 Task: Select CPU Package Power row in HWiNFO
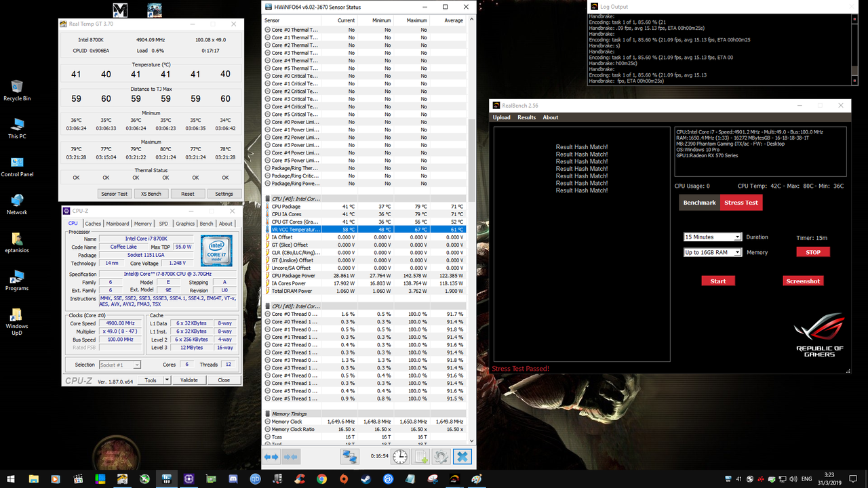(364, 276)
